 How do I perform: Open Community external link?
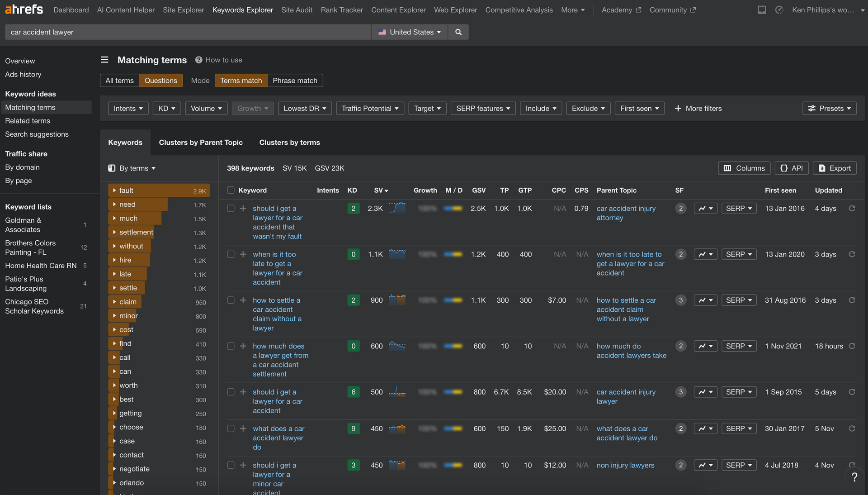673,10
